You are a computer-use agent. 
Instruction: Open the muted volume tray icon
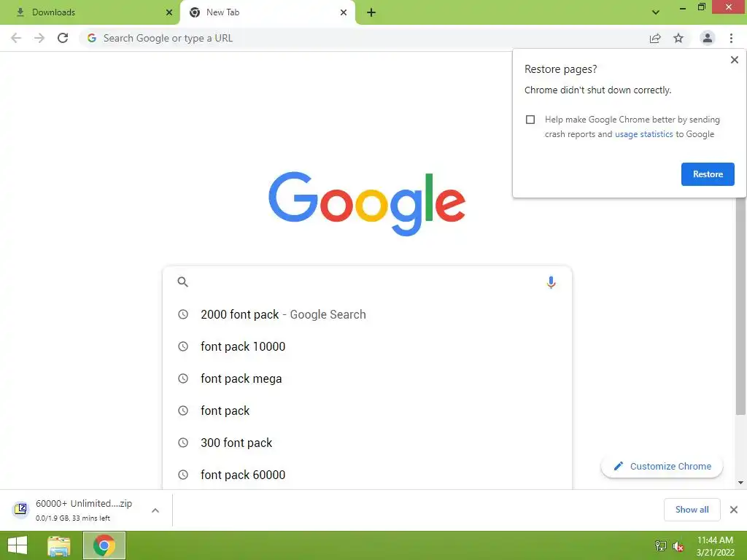678,546
